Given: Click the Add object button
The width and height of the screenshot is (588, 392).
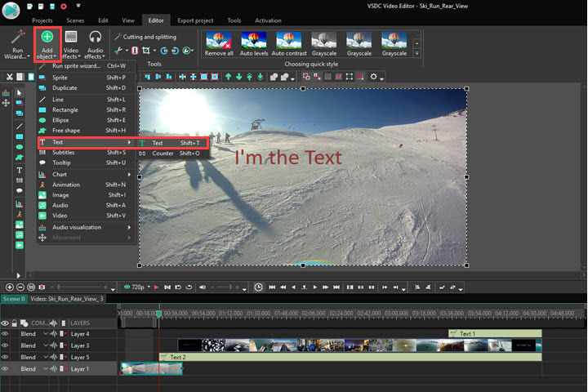Looking at the screenshot, I should click(x=46, y=44).
